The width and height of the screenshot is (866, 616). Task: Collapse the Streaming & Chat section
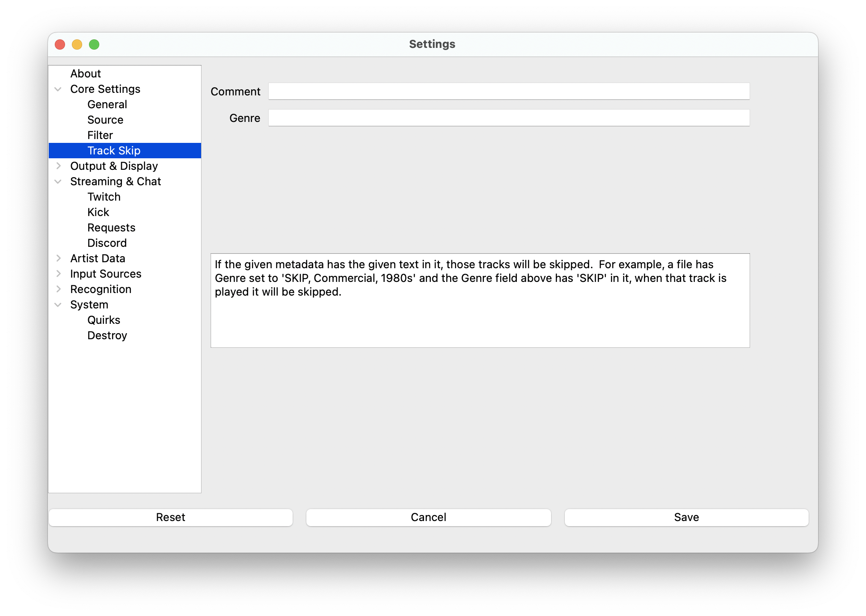[58, 181]
